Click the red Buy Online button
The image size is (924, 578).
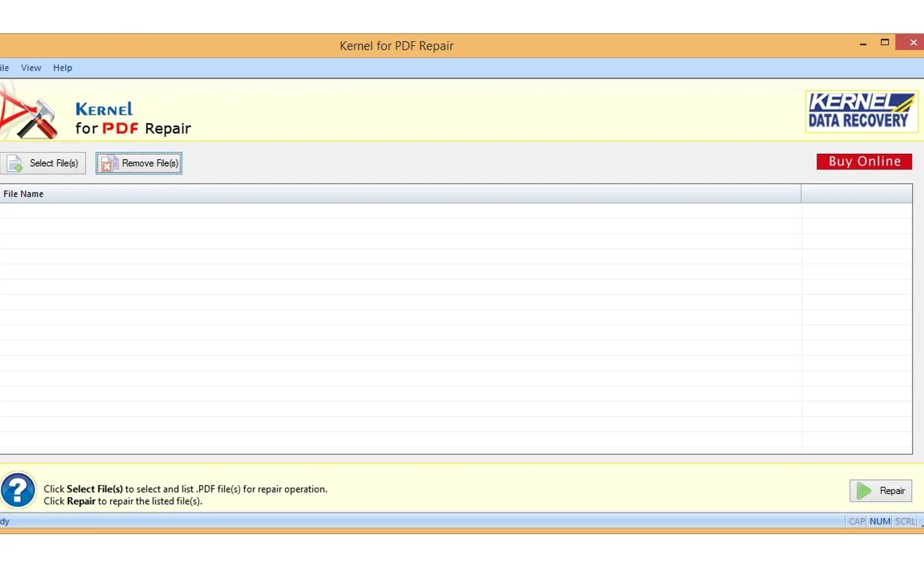[x=865, y=161]
